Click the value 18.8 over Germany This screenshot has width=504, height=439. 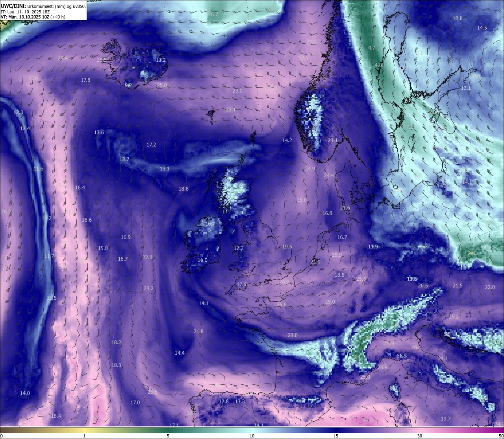point(339,275)
